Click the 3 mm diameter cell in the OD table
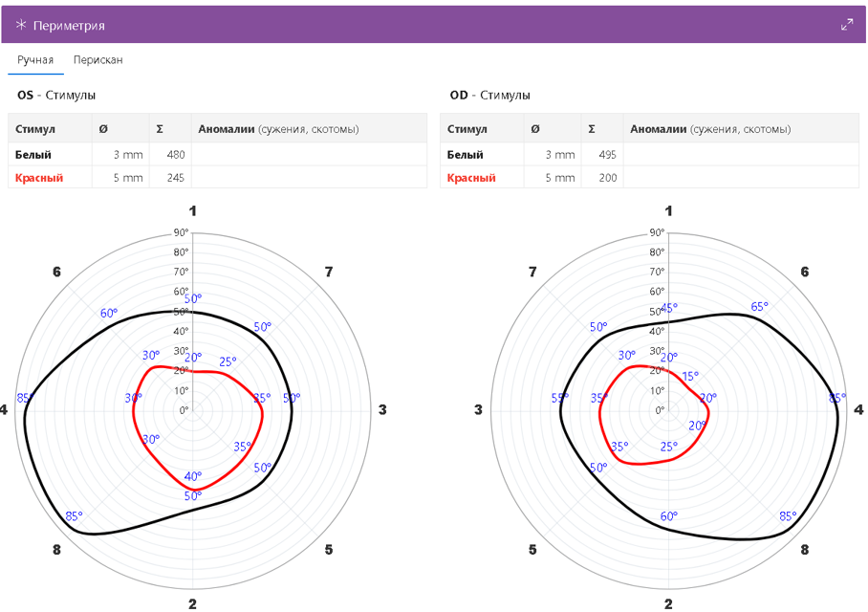Viewport: 868px width, 612px height. [x=560, y=154]
